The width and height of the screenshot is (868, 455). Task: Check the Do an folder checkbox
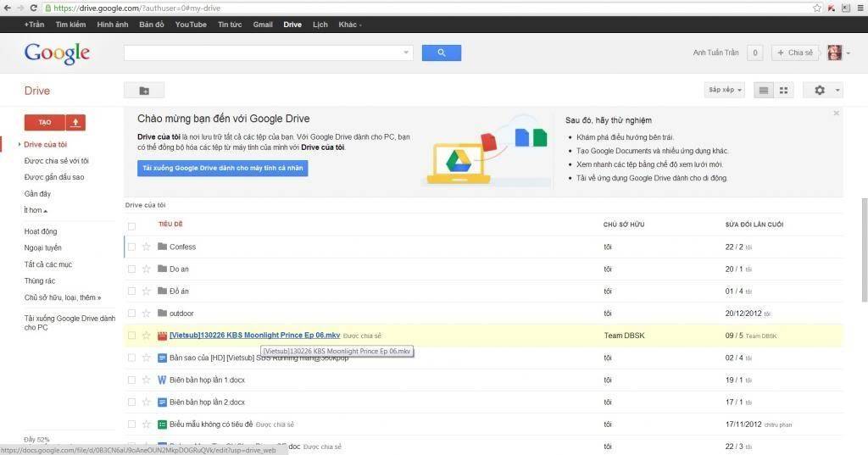click(x=131, y=269)
